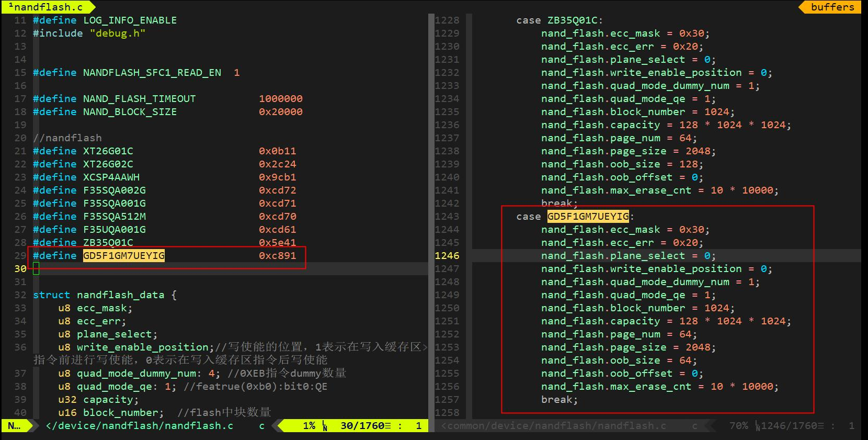Click the <common/device/nandflash/nandflash.c path in right status bar
868x440 pixels.
[x=554, y=426]
